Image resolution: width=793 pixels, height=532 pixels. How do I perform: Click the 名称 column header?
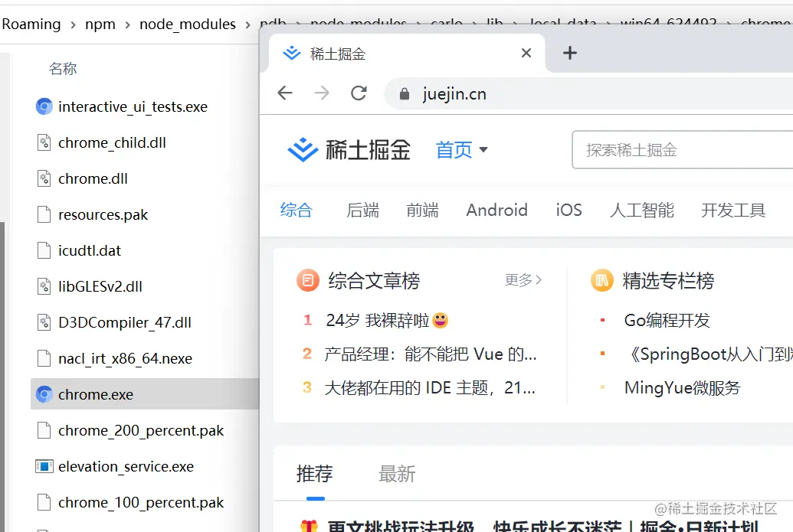[x=63, y=68]
